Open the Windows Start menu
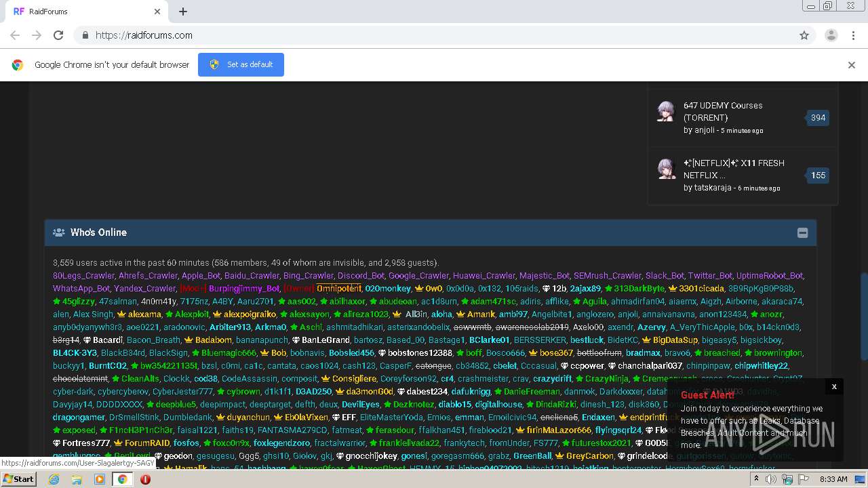 click(18, 479)
